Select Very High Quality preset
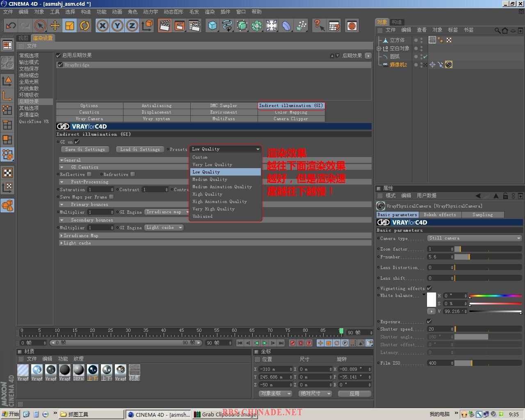Screen dimensions: 525x420 (225, 209)
